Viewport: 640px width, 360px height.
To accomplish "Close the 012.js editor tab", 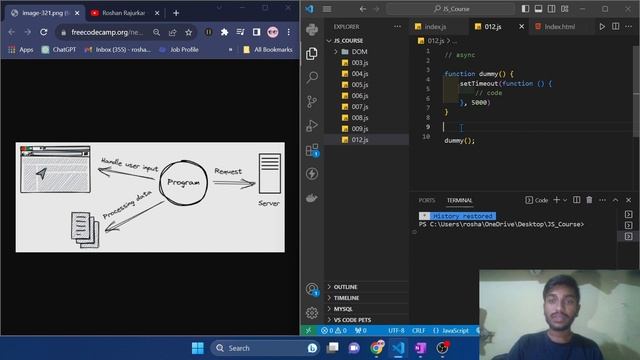I will click(521, 27).
